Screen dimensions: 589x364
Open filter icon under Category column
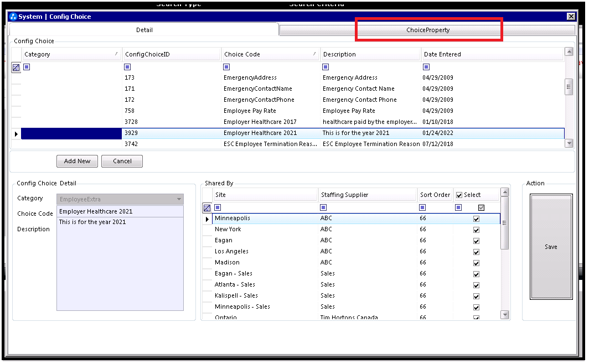(27, 67)
